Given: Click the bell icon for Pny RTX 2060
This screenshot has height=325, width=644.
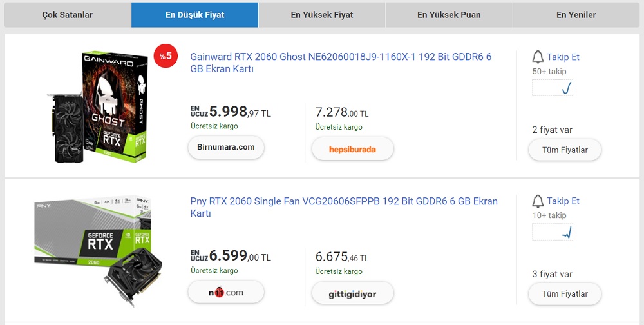Looking at the screenshot, I should [538, 201].
